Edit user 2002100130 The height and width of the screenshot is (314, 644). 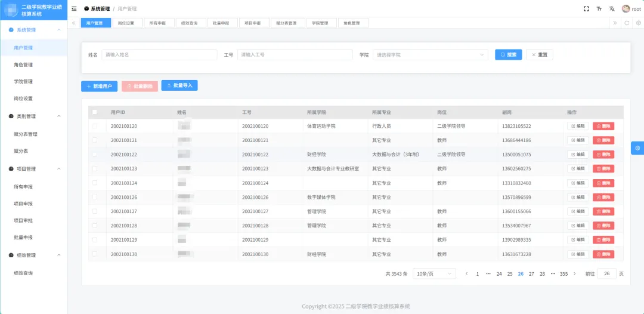pos(578,254)
